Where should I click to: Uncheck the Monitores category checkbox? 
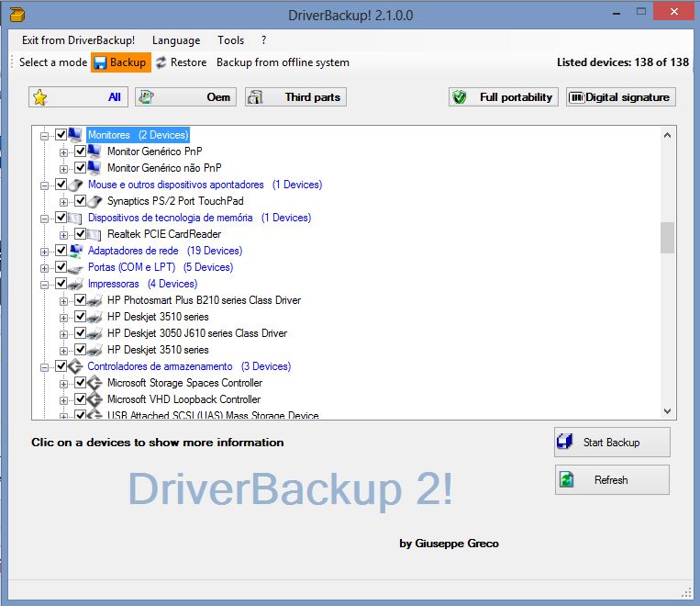[x=61, y=135]
